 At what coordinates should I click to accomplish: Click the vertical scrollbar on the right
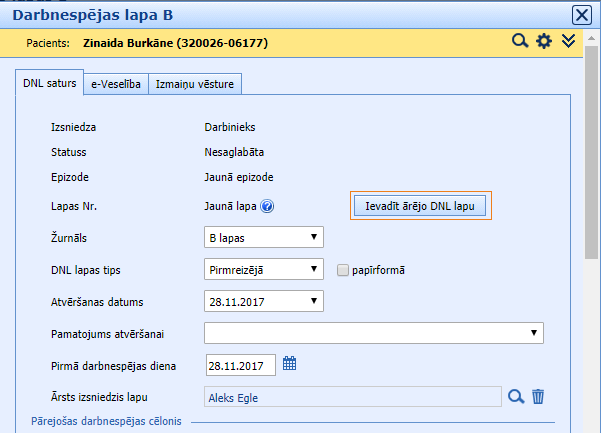tap(592, 250)
